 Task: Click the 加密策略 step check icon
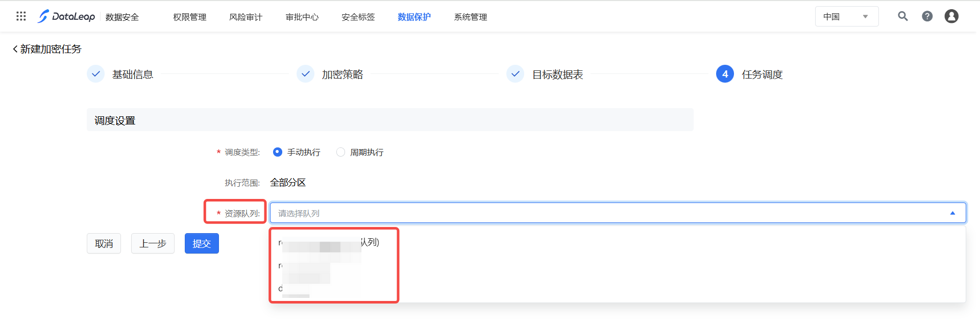click(x=305, y=74)
